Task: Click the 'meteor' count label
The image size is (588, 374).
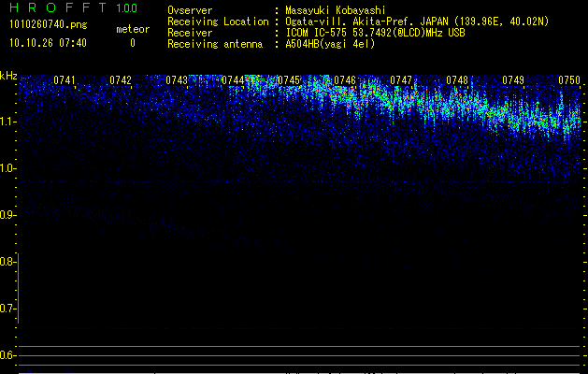Action: pos(133,29)
